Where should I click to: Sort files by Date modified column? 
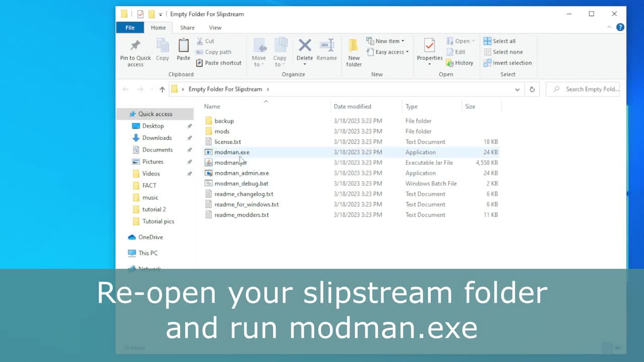click(352, 107)
